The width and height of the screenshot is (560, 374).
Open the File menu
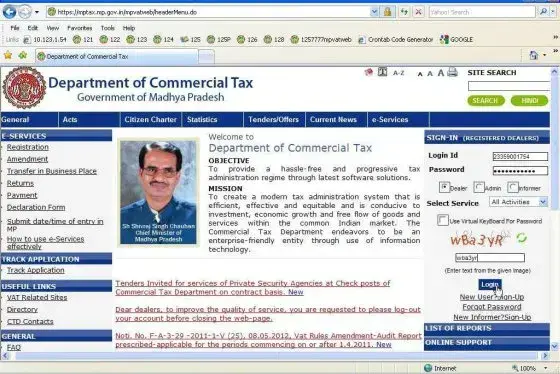[x=15, y=28]
